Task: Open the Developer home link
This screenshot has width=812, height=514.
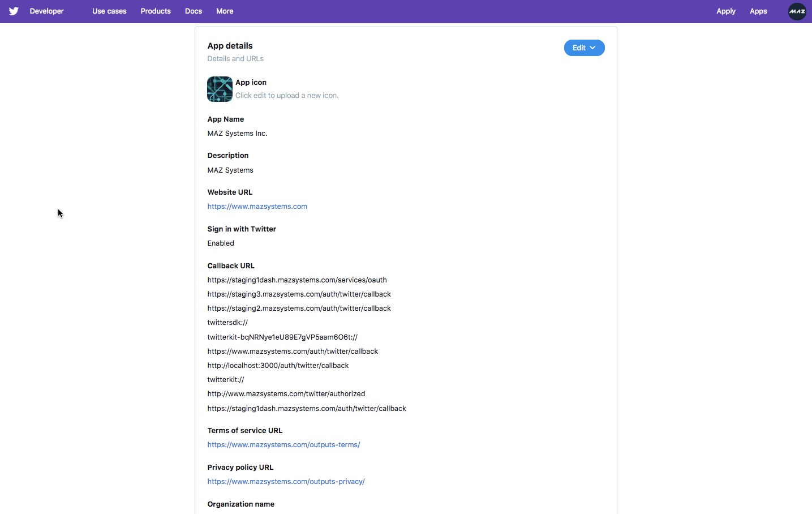Action: coord(46,11)
